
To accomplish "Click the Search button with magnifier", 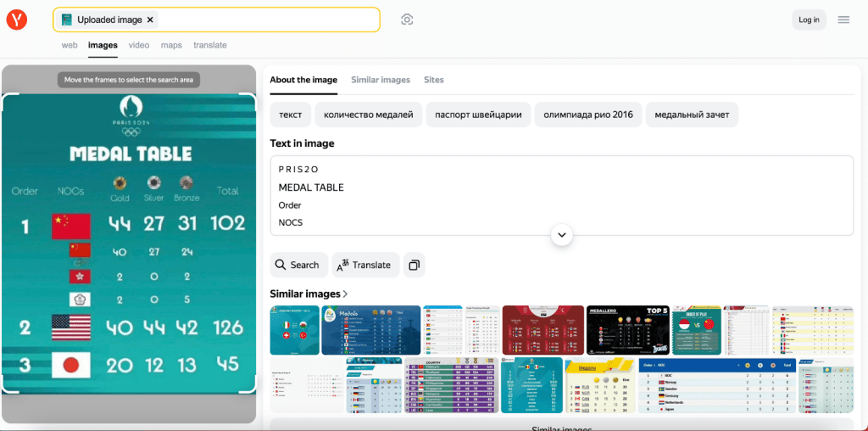I will click(297, 265).
